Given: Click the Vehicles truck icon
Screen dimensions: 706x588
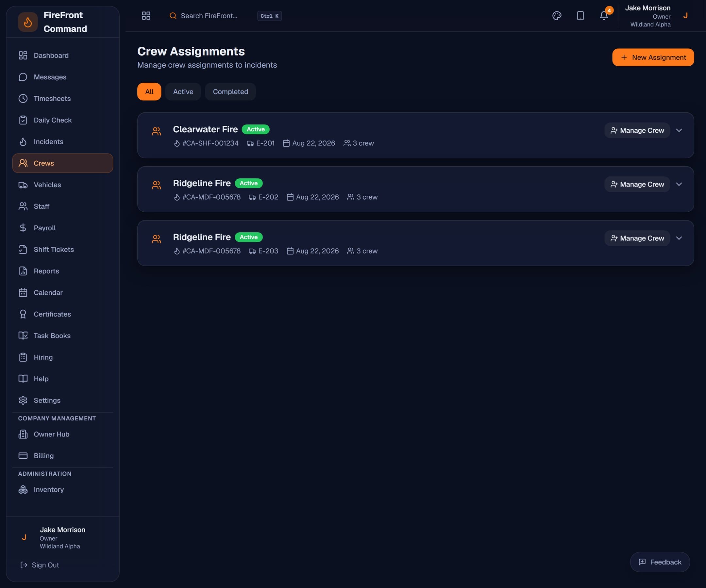Looking at the screenshot, I should (x=23, y=185).
